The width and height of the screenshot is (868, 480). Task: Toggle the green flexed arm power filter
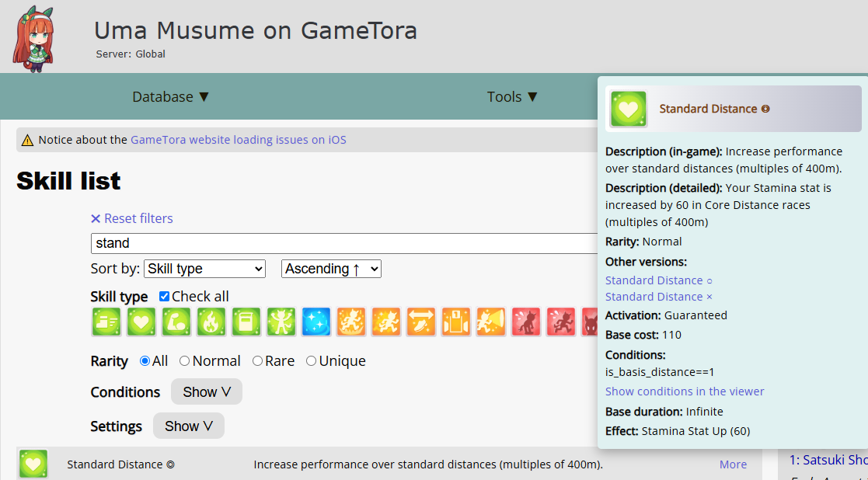176,322
